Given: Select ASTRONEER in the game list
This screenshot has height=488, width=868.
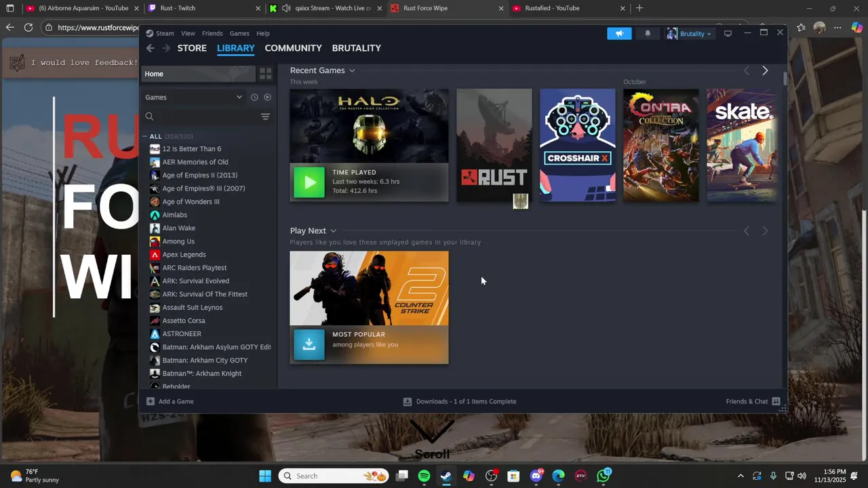Looking at the screenshot, I should tap(182, 333).
